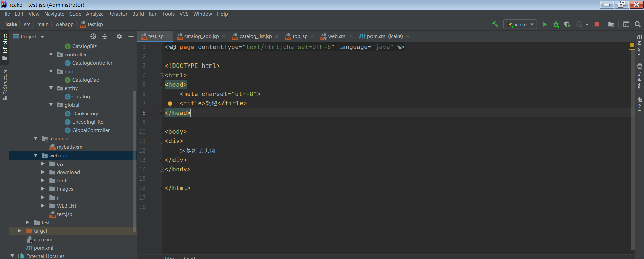The width and height of the screenshot is (644, 259).
Task: Click the yellow warning marker in editor stripe
Action: point(632,45)
